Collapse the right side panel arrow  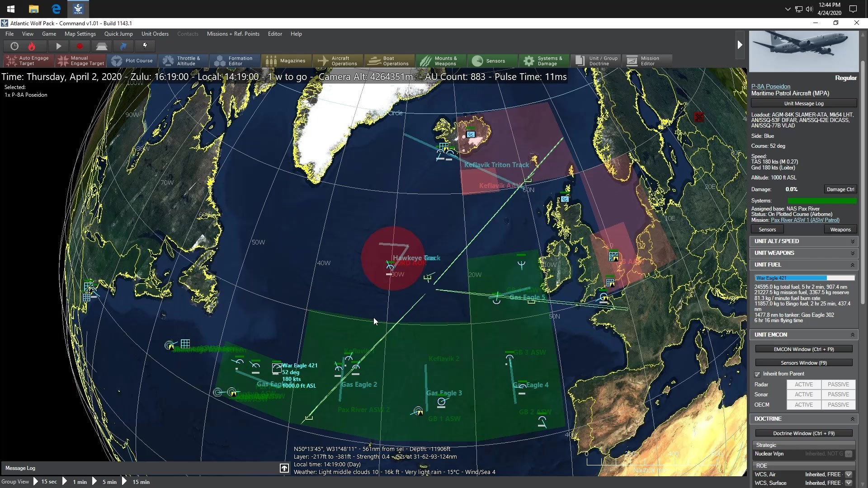[x=740, y=45]
